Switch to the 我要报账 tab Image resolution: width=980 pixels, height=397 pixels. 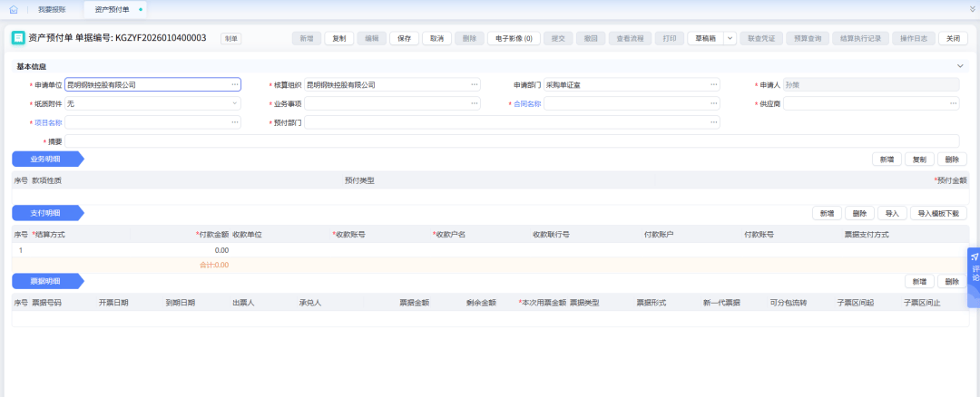[52, 8]
